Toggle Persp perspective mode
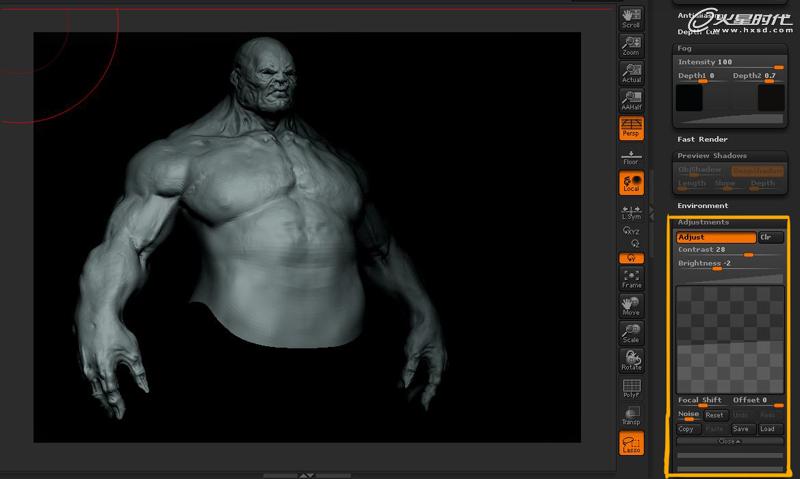800x479 pixels. pos(631,128)
